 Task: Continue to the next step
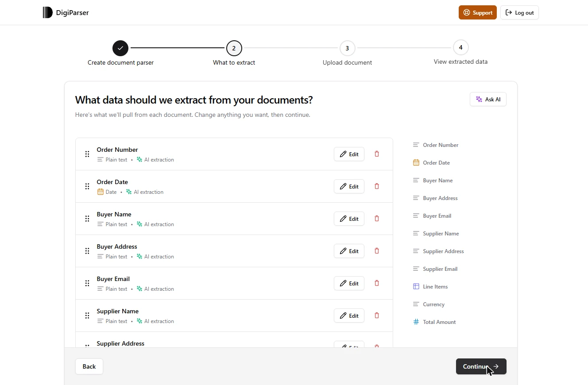[x=481, y=366]
